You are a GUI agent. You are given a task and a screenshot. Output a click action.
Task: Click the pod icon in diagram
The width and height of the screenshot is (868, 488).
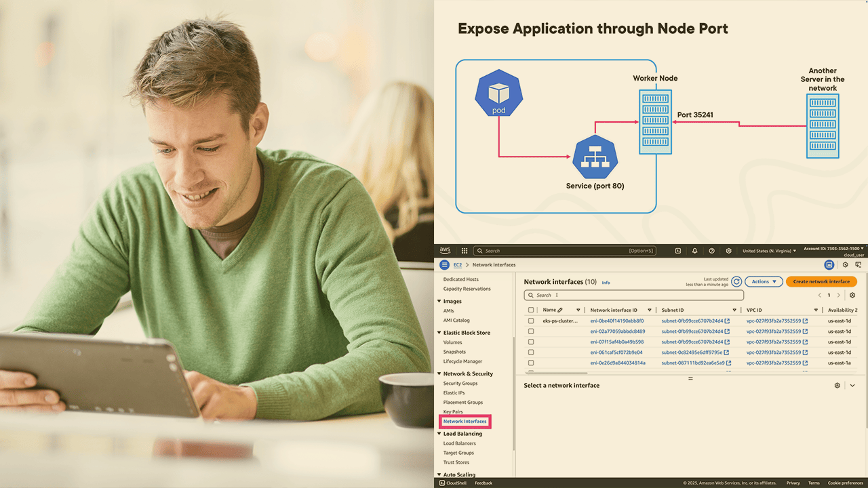tap(498, 92)
